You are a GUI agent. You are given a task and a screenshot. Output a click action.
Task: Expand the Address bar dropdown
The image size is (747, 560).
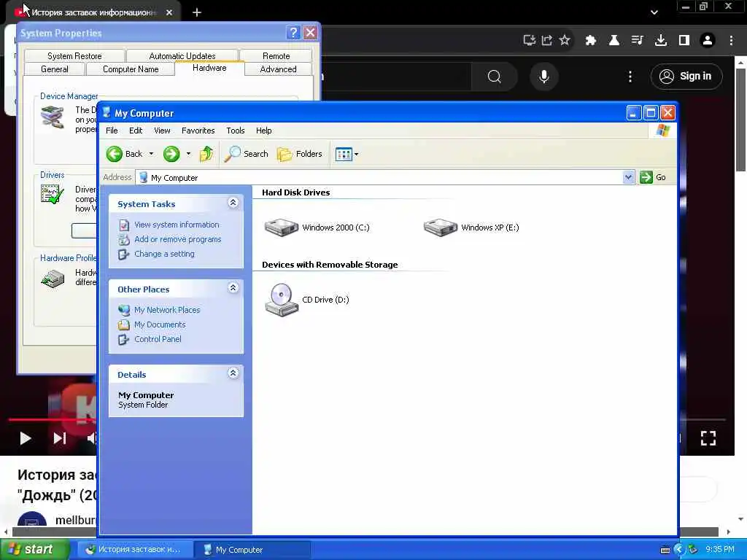628,177
